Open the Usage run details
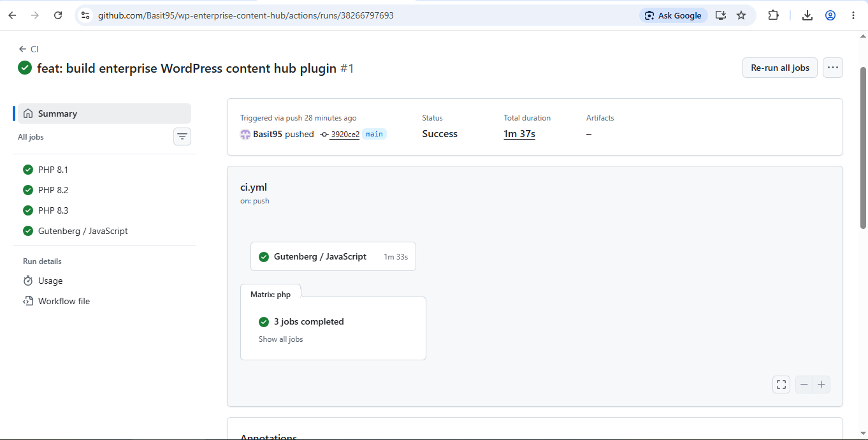This screenshot has height=440, width=868. pyautogui.click(x=105, y=281)
